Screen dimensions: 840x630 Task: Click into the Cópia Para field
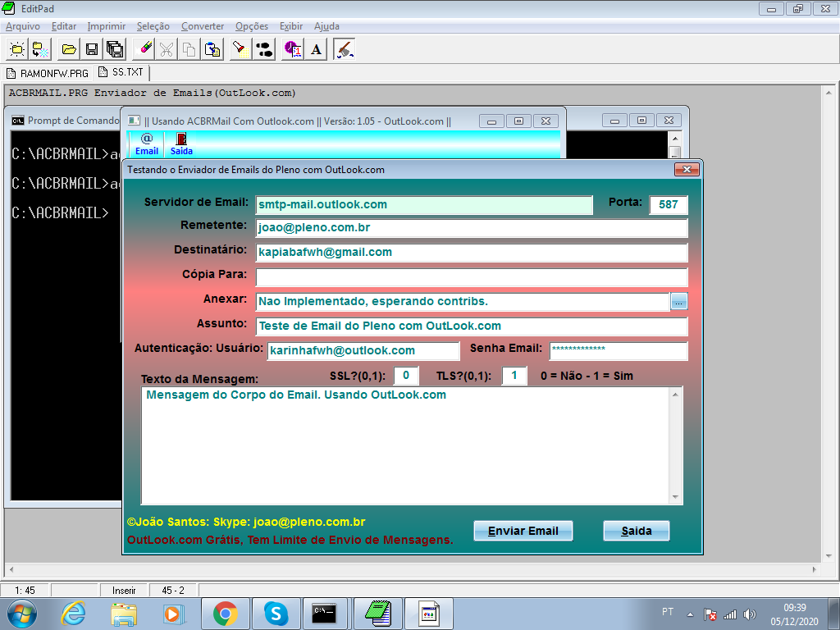471,277
